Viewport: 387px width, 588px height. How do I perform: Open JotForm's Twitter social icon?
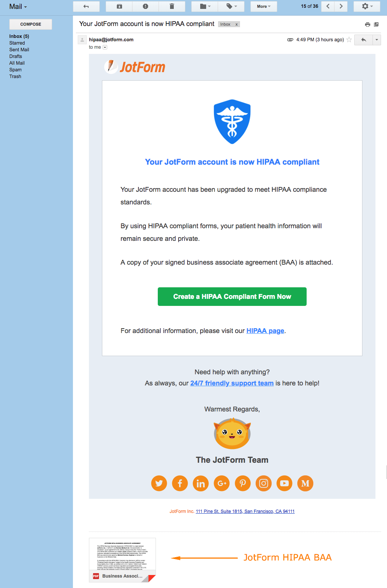pyautogui.click(x=159, y=483)
